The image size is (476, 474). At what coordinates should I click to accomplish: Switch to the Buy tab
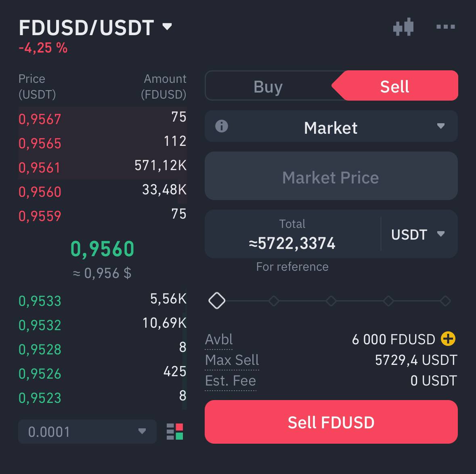pyautogui.click(x=268, y=86)
